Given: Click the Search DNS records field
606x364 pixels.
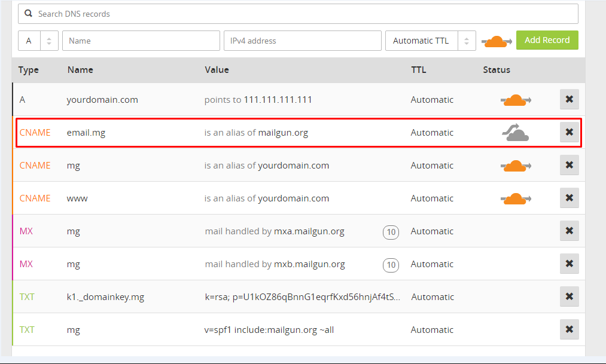Looking at the screenshot, I should tap(298, 14).
